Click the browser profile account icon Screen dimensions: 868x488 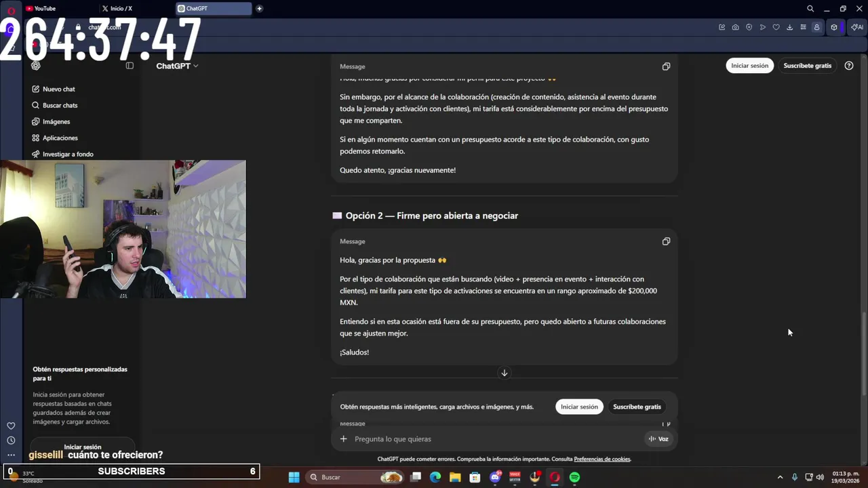(817, 27)
